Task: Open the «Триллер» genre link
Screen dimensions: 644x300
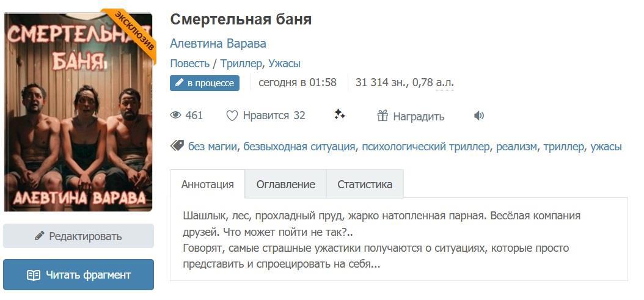Action: 241,64
